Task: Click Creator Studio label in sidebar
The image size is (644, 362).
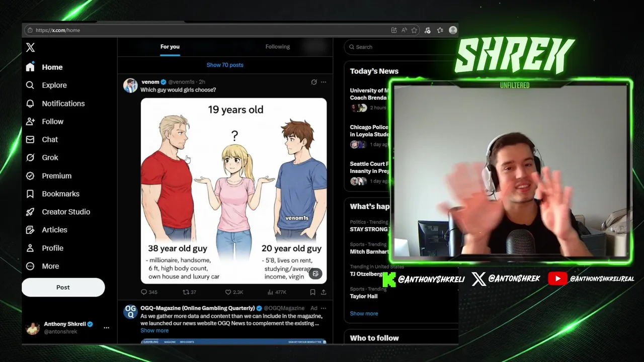Action: point(66,212)
